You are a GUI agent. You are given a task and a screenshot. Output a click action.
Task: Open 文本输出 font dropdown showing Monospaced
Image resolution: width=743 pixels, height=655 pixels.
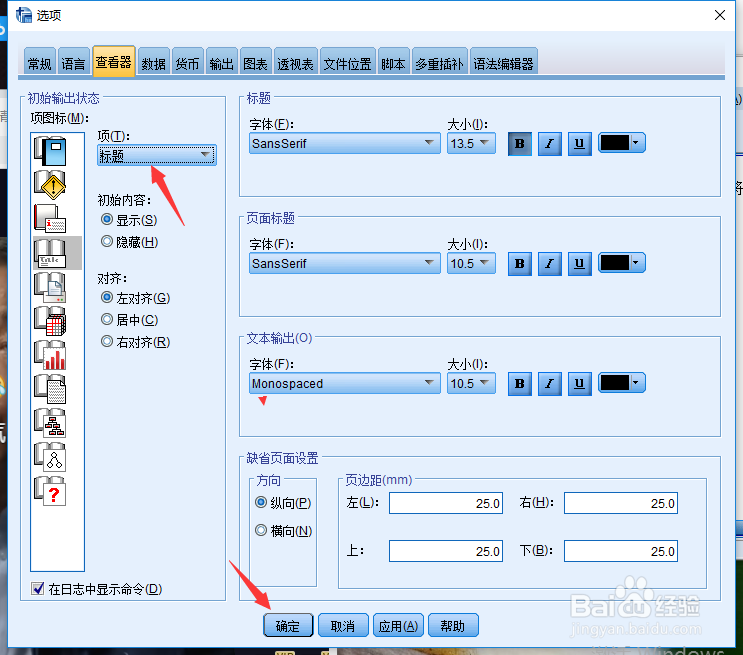click(344, 383)
